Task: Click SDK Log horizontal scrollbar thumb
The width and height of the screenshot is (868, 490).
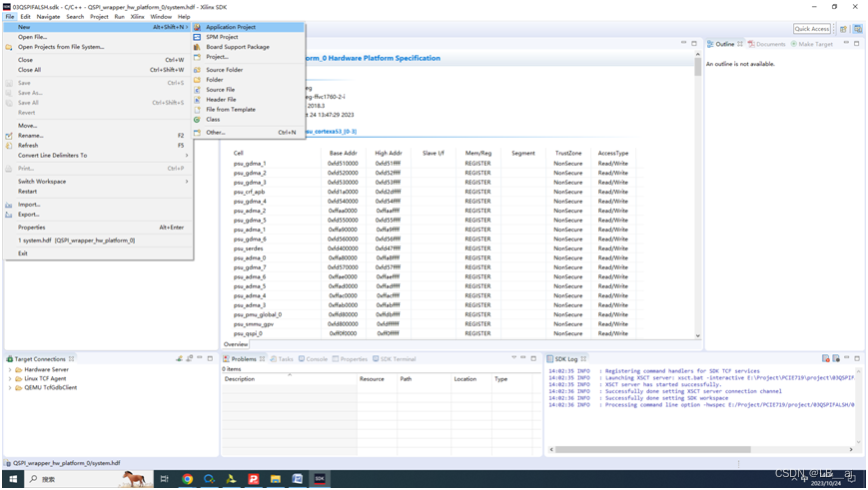Action: [x=652, y=450]
